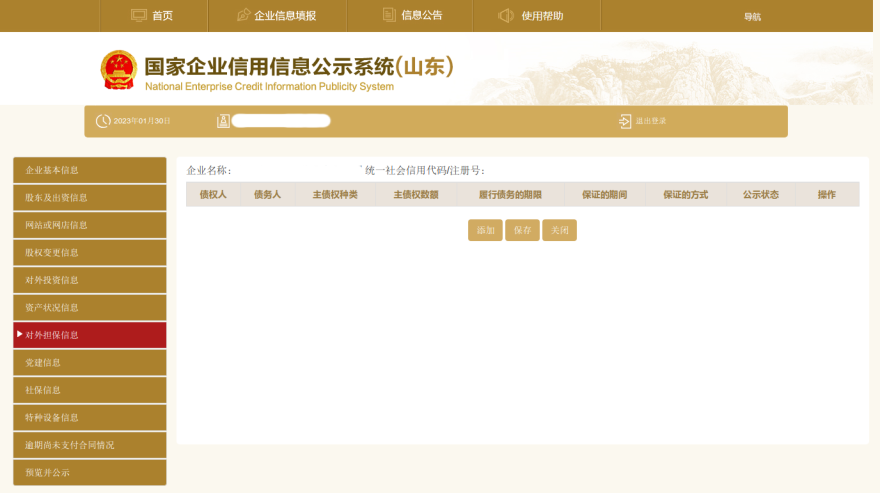
Task: Open 社保信息 in the sidebar
Action: coord(90,390)
